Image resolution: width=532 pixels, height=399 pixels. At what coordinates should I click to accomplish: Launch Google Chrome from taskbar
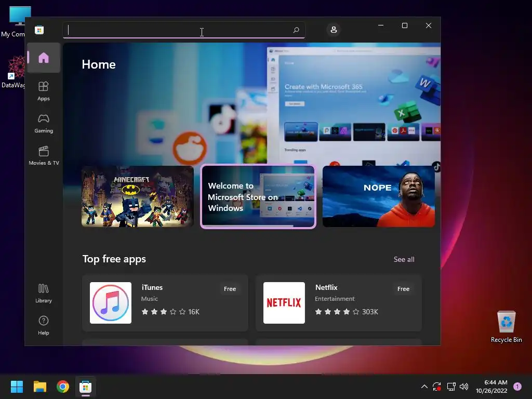pos(63,387)
